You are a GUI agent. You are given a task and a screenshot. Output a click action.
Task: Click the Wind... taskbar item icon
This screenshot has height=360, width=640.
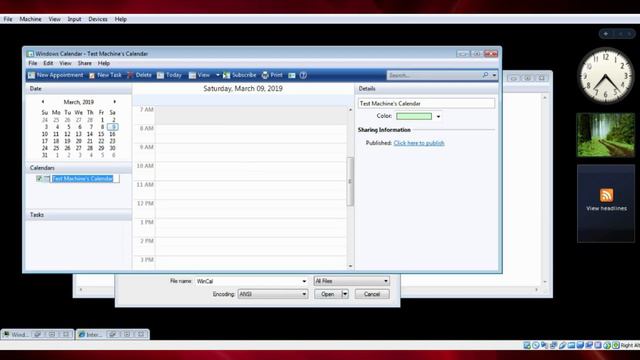tap(6, 334)
